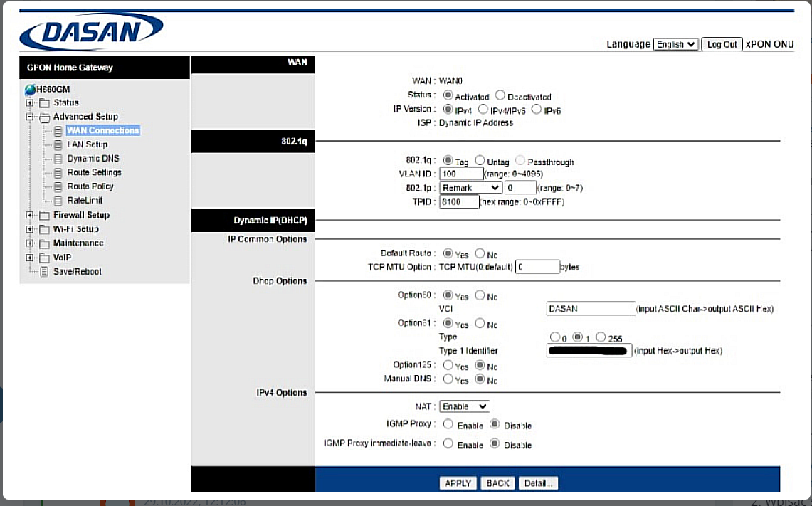Enable the IGMP Proxy radio option
812x506 pixels.
448,424
